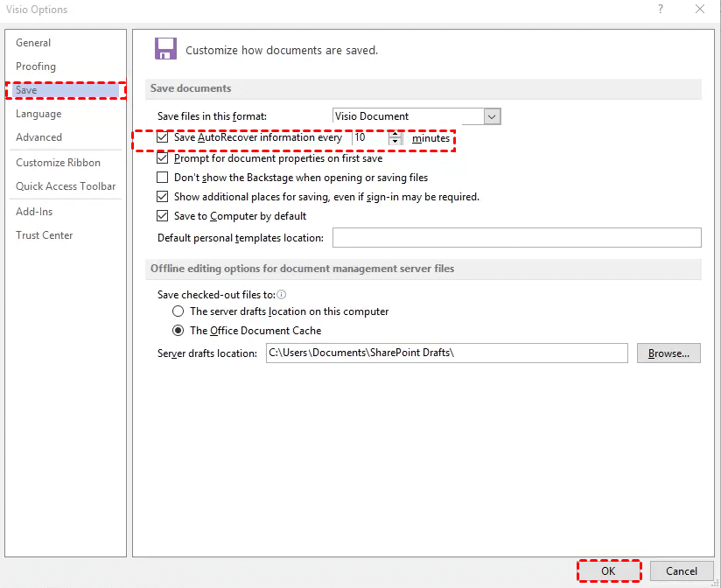Viewport: 721px width, 588px height.
Task: Click the Customize how documents are saved text
Action: 282,50
